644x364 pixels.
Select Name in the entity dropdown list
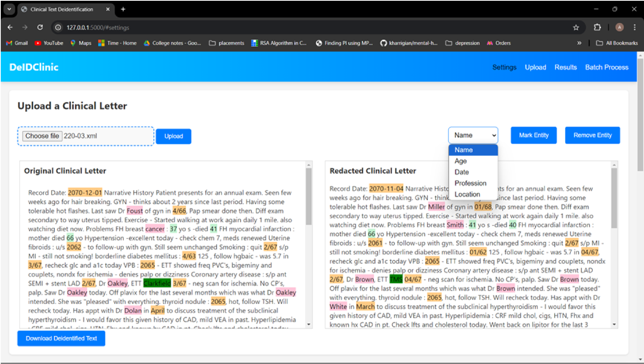(473, 150)
